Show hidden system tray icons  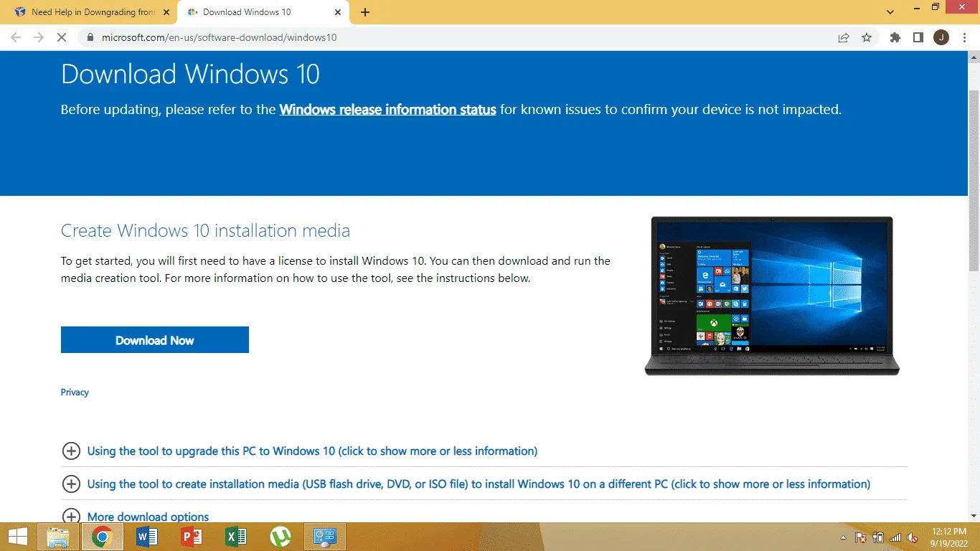844,537
